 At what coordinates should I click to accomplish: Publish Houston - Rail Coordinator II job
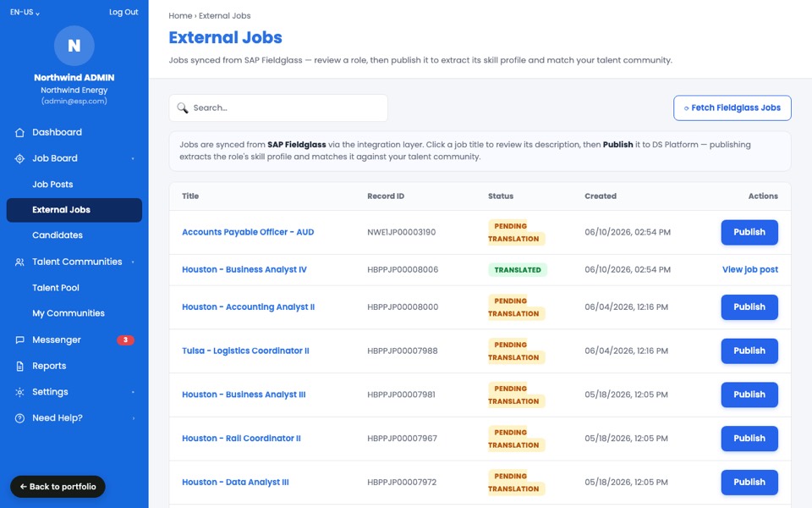pyautogui.click(x=749, y=439)
